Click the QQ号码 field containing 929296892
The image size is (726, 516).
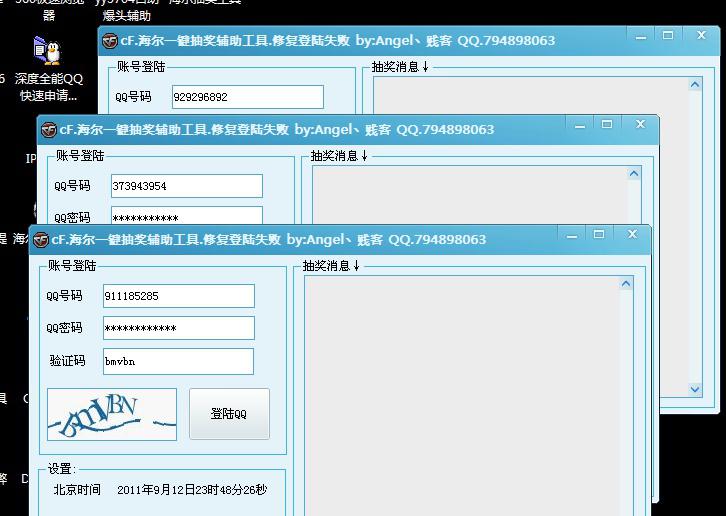[x=248, y=97]
